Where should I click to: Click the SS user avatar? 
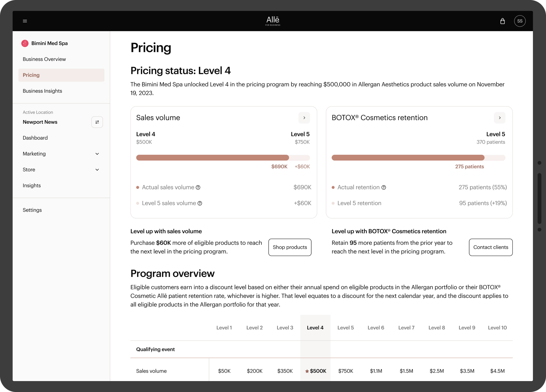pos(520,21)
